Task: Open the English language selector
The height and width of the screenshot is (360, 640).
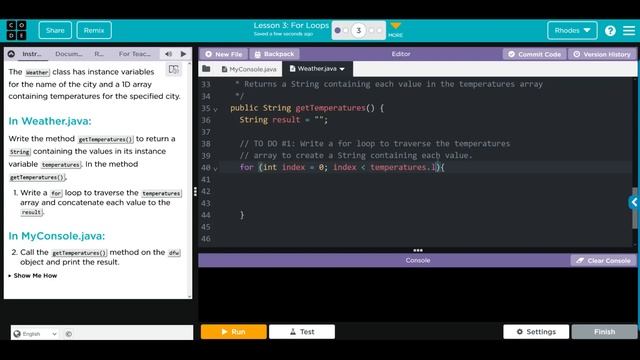Action: click(x=35, y=333)
